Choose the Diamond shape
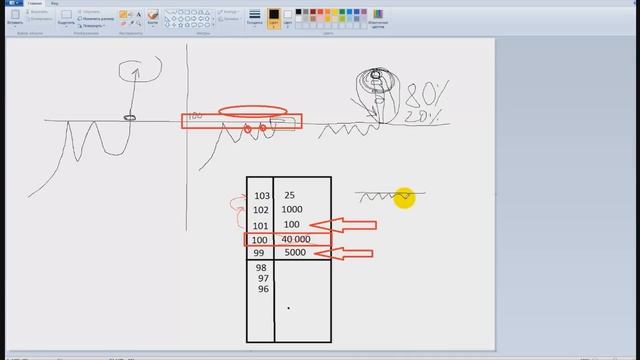640x360 pixels. click(x=174, y=19)
